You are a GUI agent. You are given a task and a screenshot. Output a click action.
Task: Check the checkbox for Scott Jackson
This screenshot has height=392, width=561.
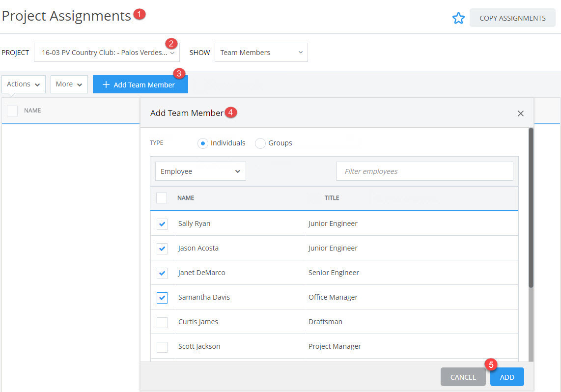[162, 347]
